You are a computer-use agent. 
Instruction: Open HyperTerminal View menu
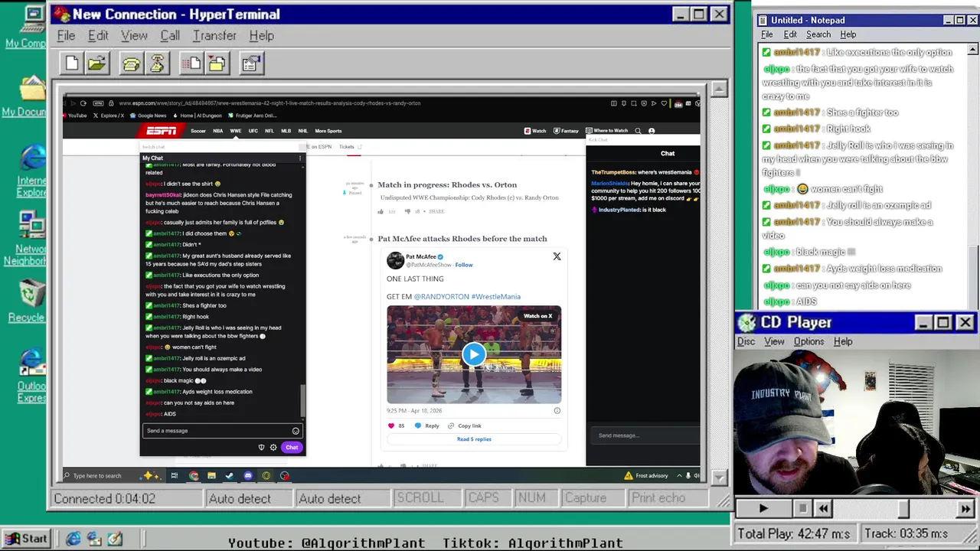(x=134, y=36)
